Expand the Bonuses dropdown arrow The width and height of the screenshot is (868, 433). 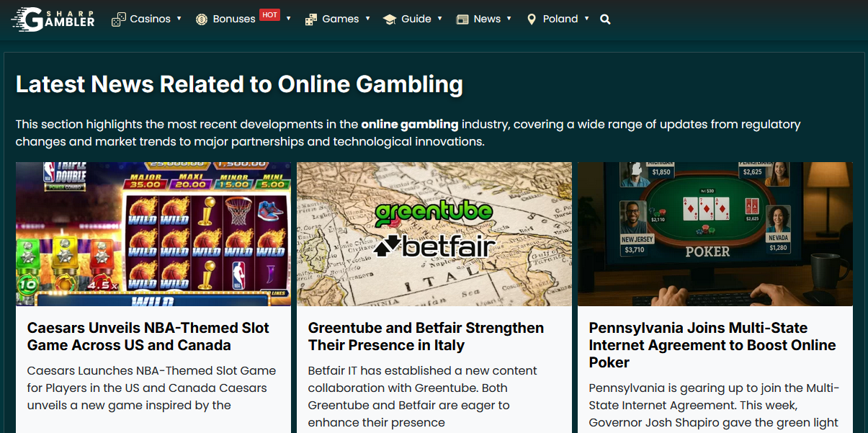click(288, 19)
